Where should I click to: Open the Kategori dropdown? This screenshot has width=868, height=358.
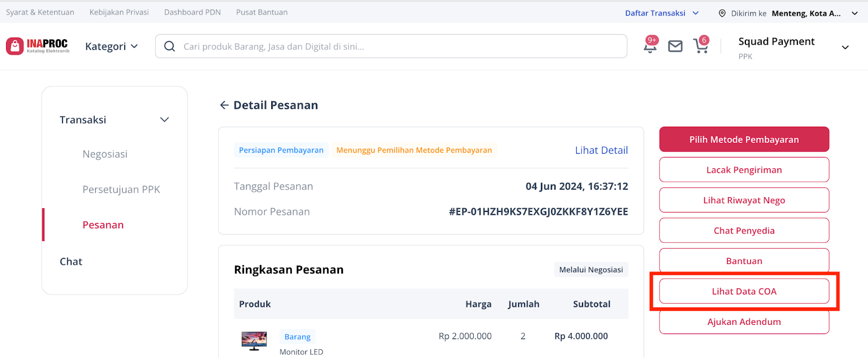[x=111, y=46]
